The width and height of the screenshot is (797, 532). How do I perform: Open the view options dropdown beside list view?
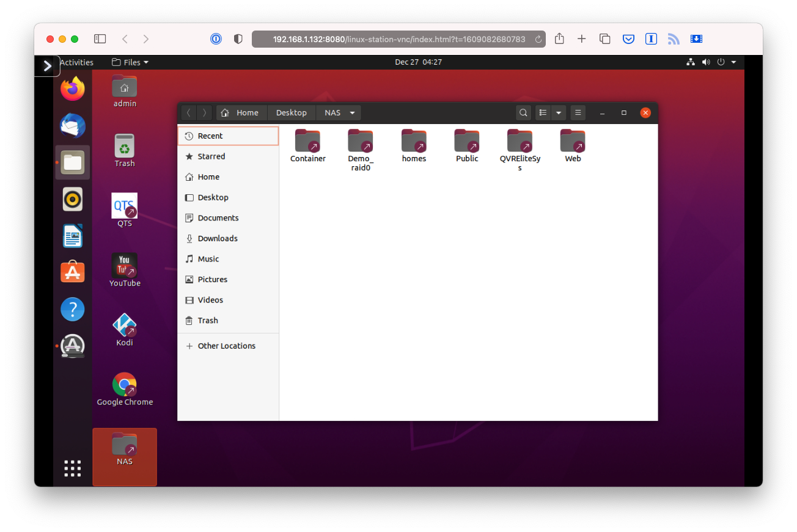pyautogui.click(x=558, y=112)
